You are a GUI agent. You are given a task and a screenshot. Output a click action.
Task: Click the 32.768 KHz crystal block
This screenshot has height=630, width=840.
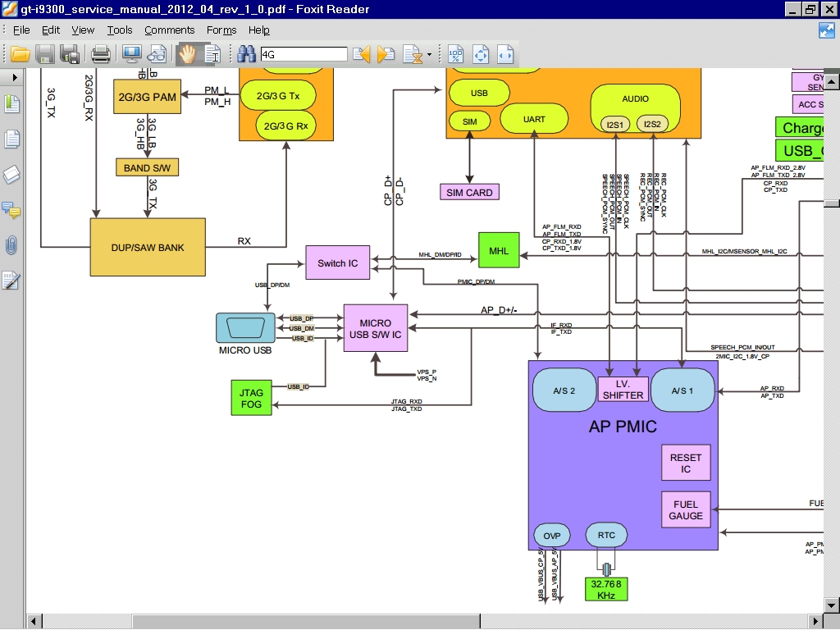point(606,589)
